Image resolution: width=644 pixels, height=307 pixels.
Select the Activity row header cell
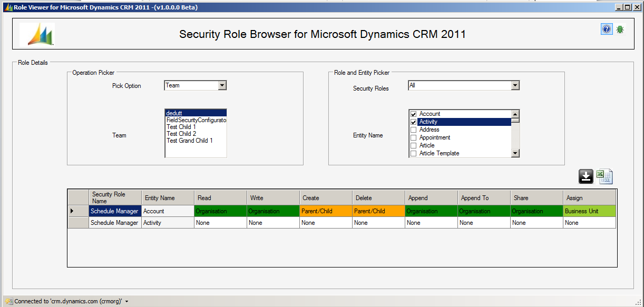78,223
